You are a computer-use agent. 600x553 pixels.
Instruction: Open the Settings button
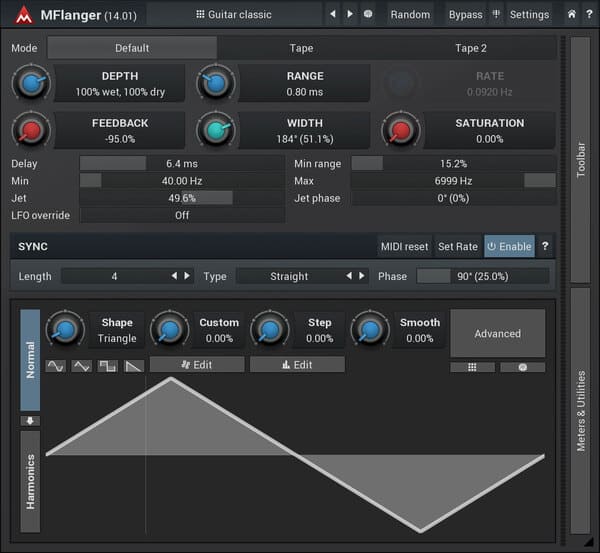529,15
